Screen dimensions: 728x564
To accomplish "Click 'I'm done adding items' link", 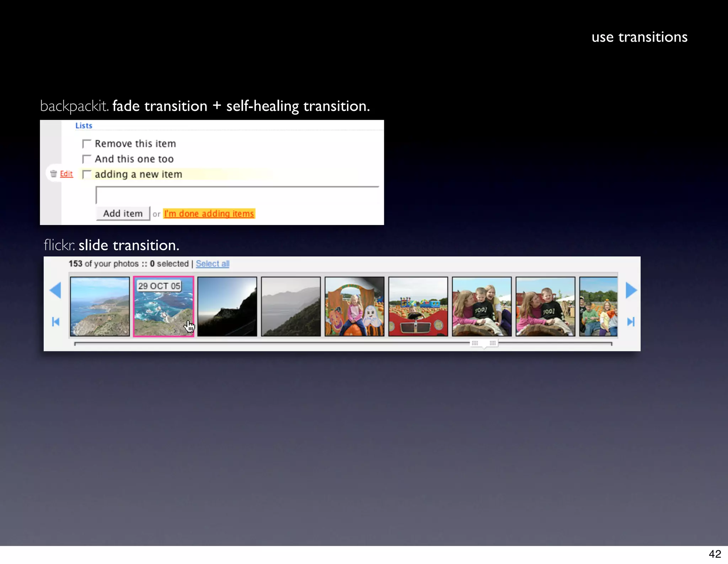I will 209,214.
